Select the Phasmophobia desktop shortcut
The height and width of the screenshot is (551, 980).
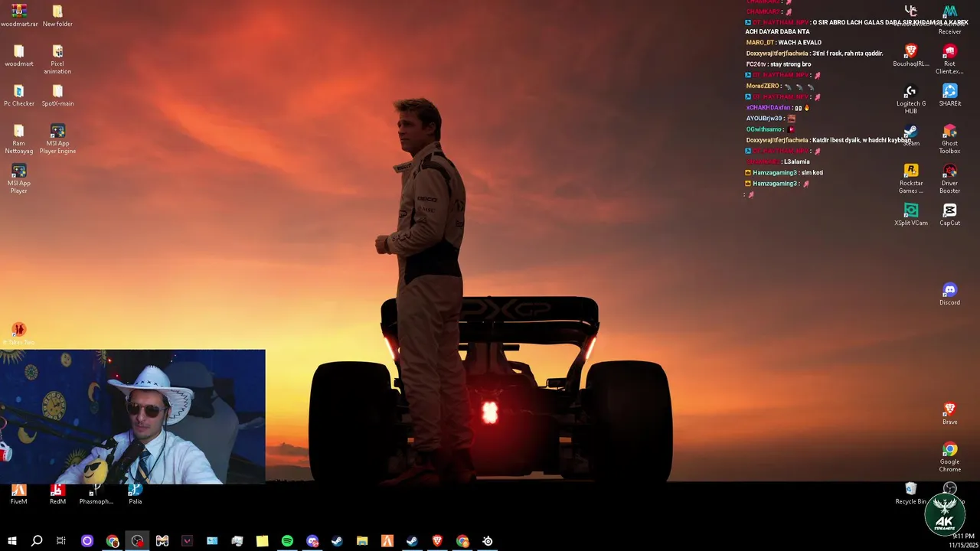pos(96,494)
